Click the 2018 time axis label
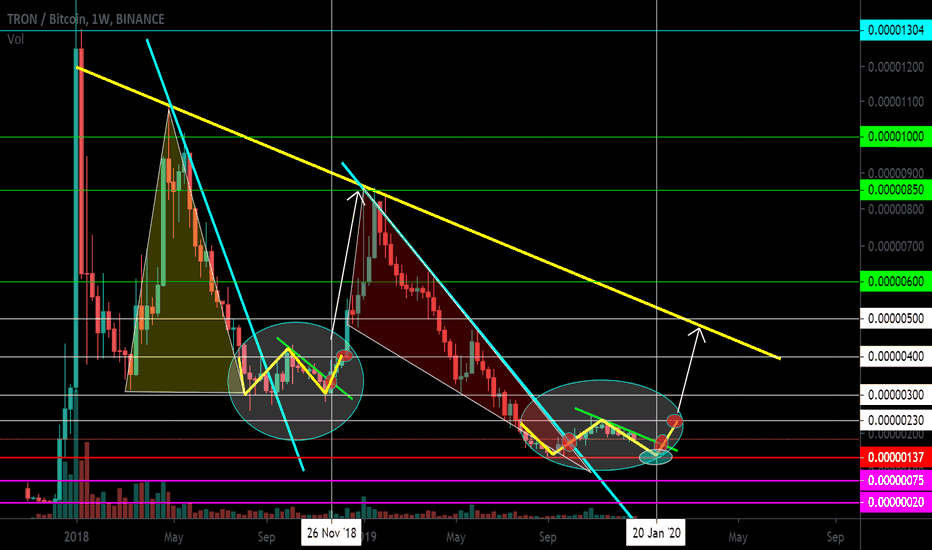Screen dimensions: 932x550 click(76, 537)
